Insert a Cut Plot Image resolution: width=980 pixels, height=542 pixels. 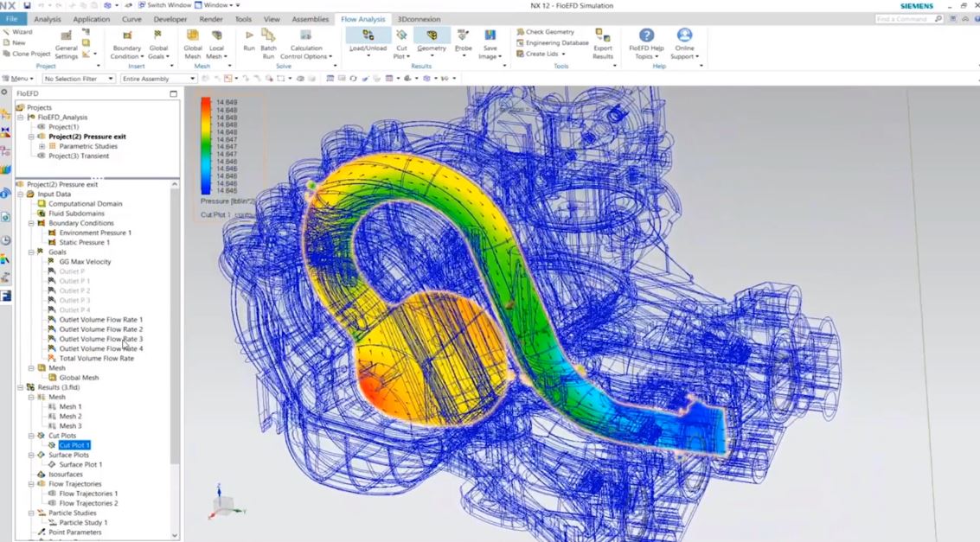tap(401, 44)
